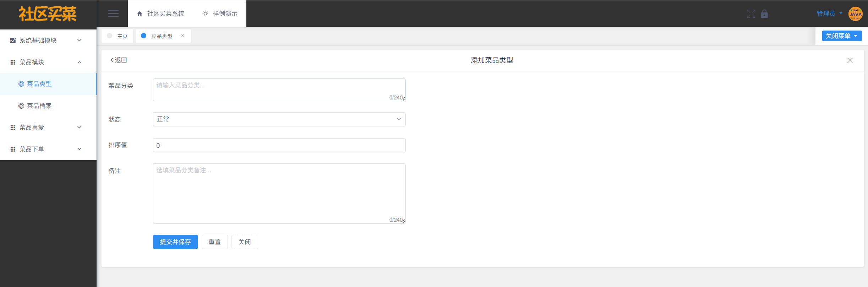The width and height of the screenshot is (868, 287).
Task: Click the 状态 field label
Action: 115,119
